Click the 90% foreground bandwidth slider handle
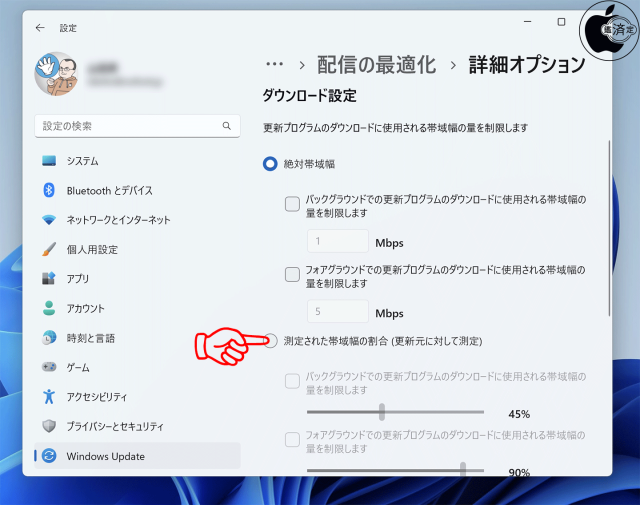Viewport: 640px width, 505px height. point(463,469)
